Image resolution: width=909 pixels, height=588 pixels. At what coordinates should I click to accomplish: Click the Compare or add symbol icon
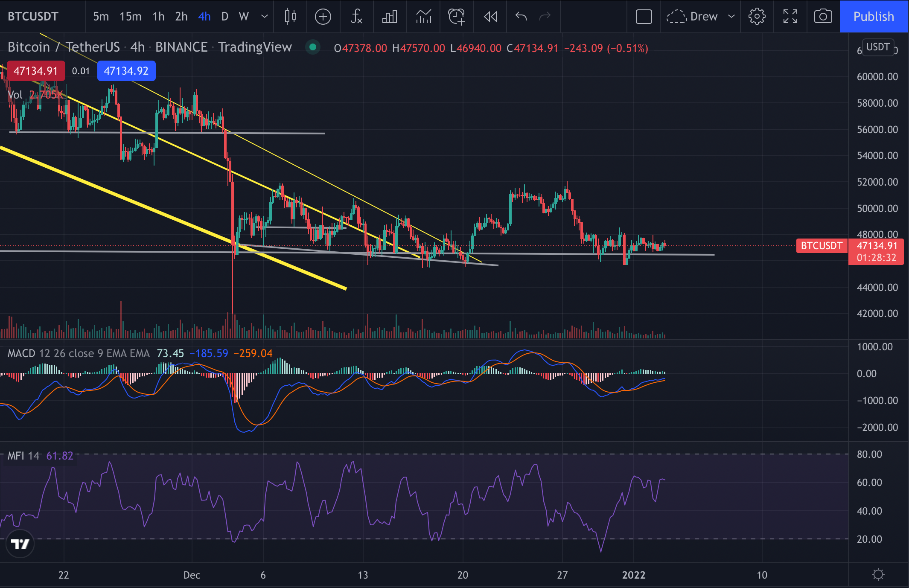(x=323, y=17)
